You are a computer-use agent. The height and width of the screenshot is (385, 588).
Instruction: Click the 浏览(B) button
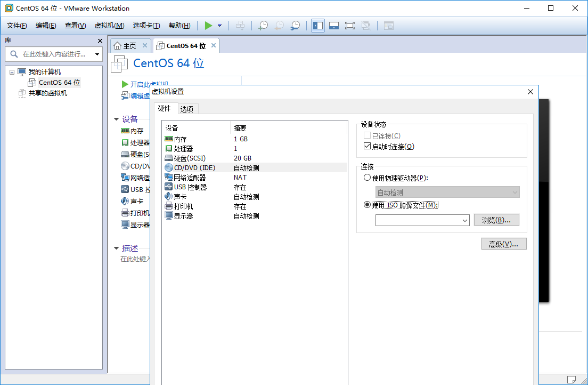click(x=496, y=219)
